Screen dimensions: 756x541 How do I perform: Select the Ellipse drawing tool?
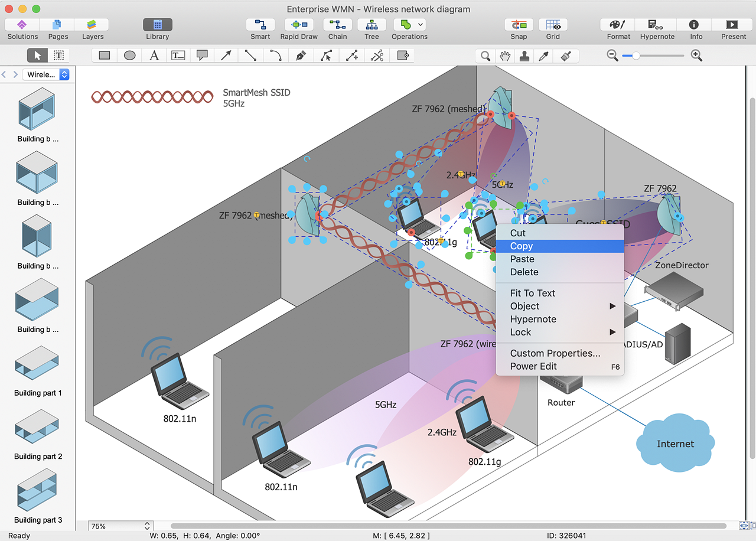[x=130, y=56]
